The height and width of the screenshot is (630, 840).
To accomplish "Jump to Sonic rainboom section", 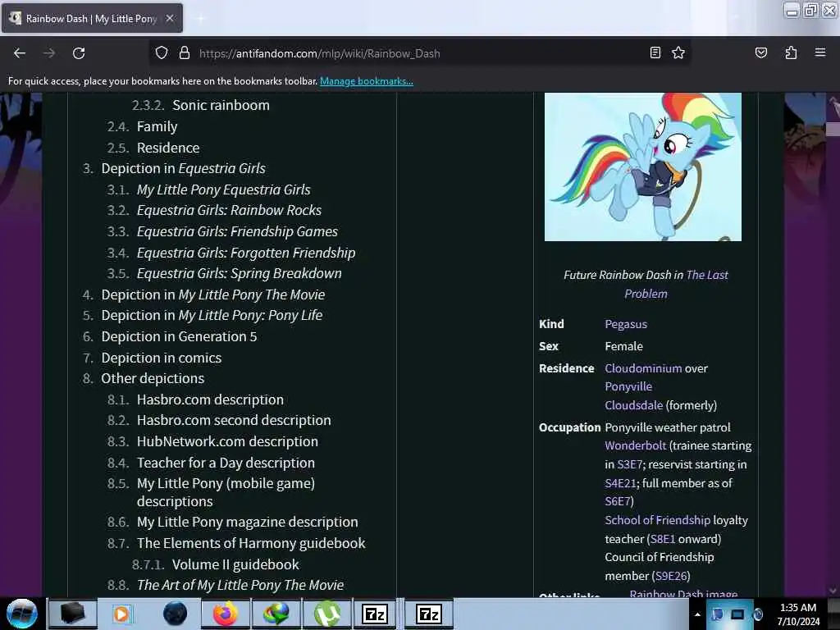I will click(221, 105).
